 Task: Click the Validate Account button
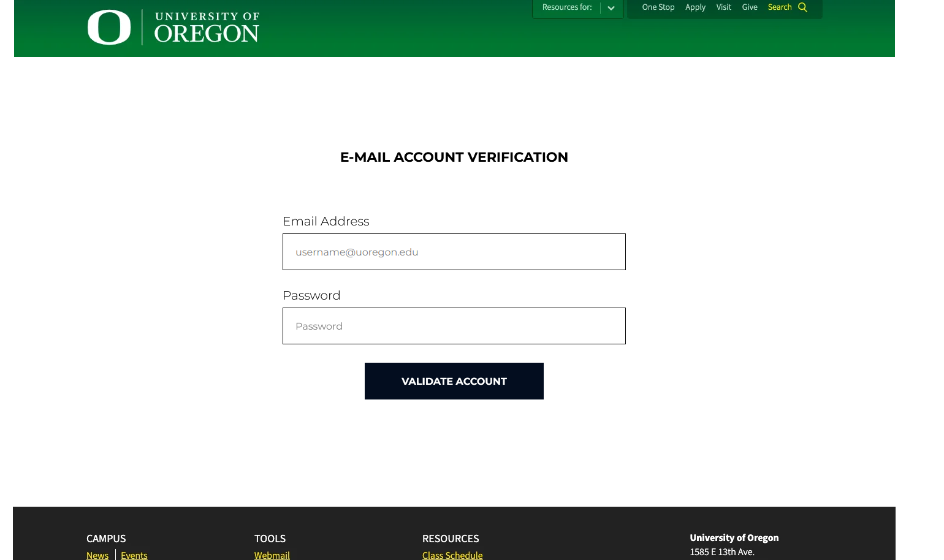point(454,381)
